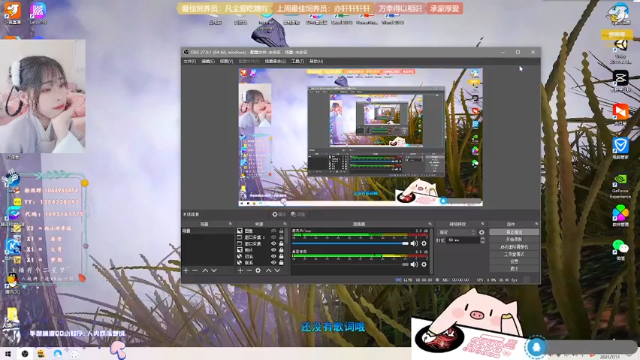Select the scene entry in scenes list
This screenshot has height=360, width=640.
pos(208,231)
